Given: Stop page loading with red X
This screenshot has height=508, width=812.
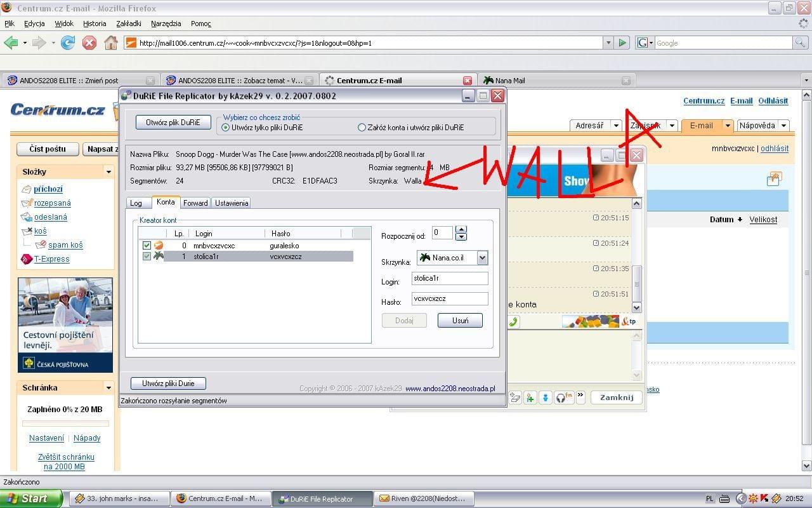Looking at the screenshot, I should click(89, 43).
